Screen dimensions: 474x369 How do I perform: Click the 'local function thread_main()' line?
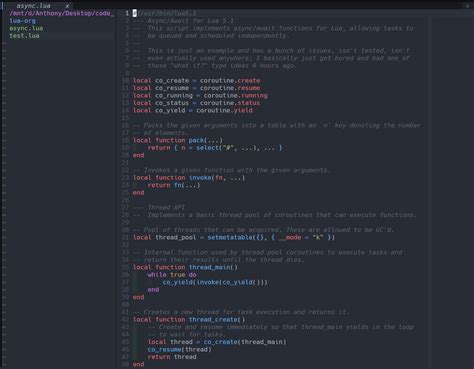(x=185, y=267)
